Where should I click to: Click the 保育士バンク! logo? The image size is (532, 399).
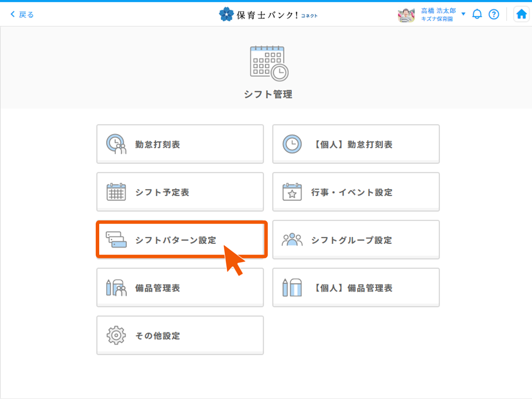pos(268,14)
